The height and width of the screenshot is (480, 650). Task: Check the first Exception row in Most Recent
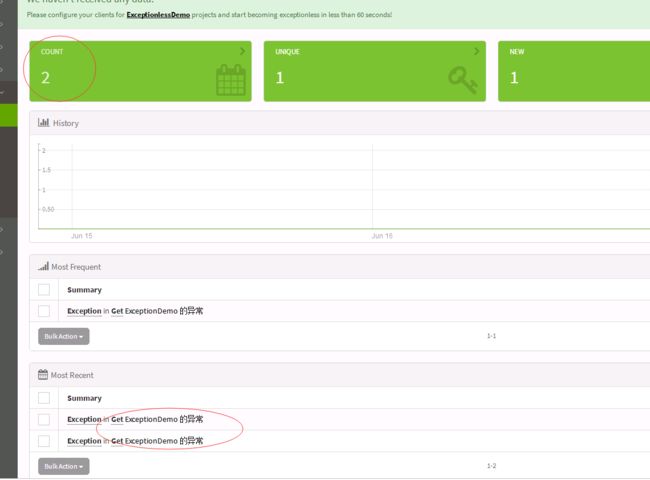[x=44, y=419]
